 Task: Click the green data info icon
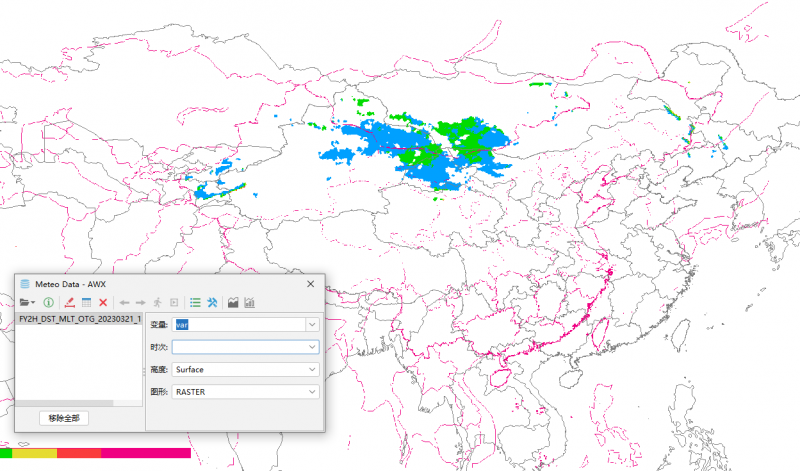pos(48,302)
